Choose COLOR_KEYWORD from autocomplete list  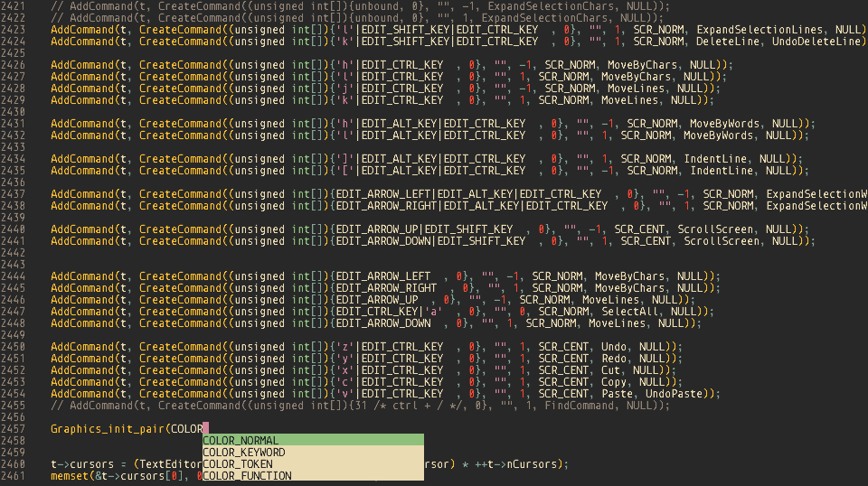[x=314, y=452]
